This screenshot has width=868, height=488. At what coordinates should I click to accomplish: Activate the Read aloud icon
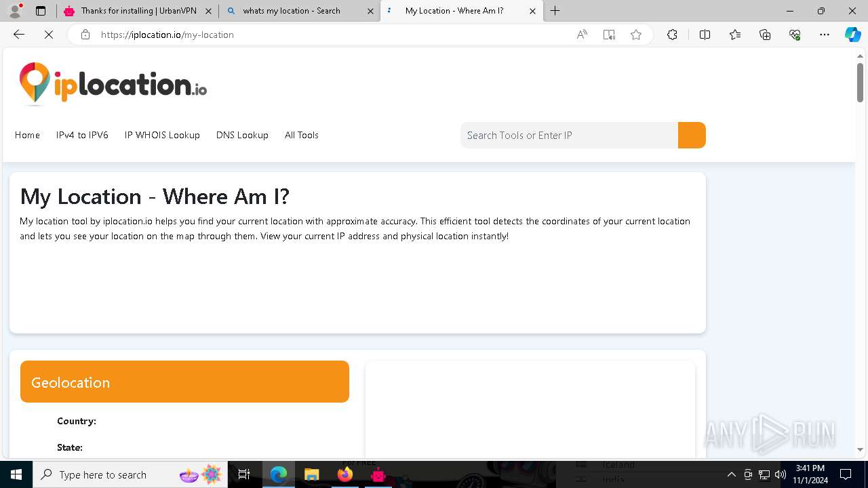click(582, 35)
